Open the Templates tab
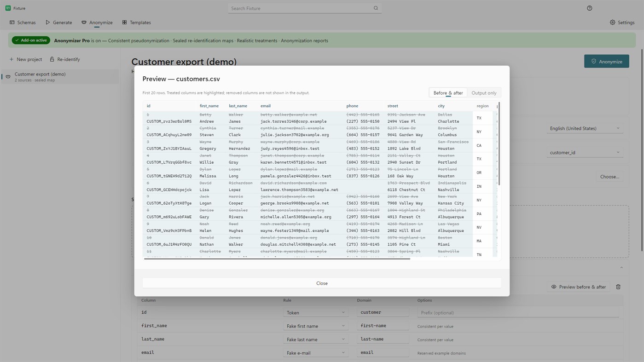 [136, 23]
